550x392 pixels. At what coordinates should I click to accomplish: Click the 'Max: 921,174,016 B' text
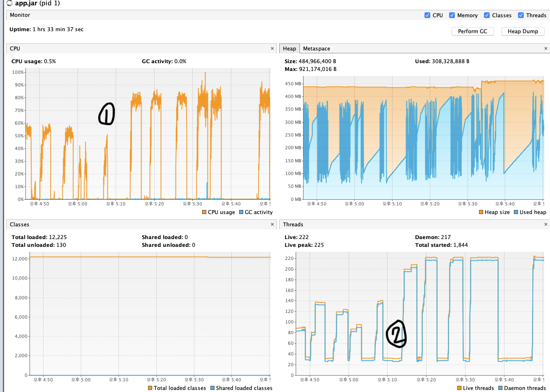pyautogui.click(x=310, y=69)
